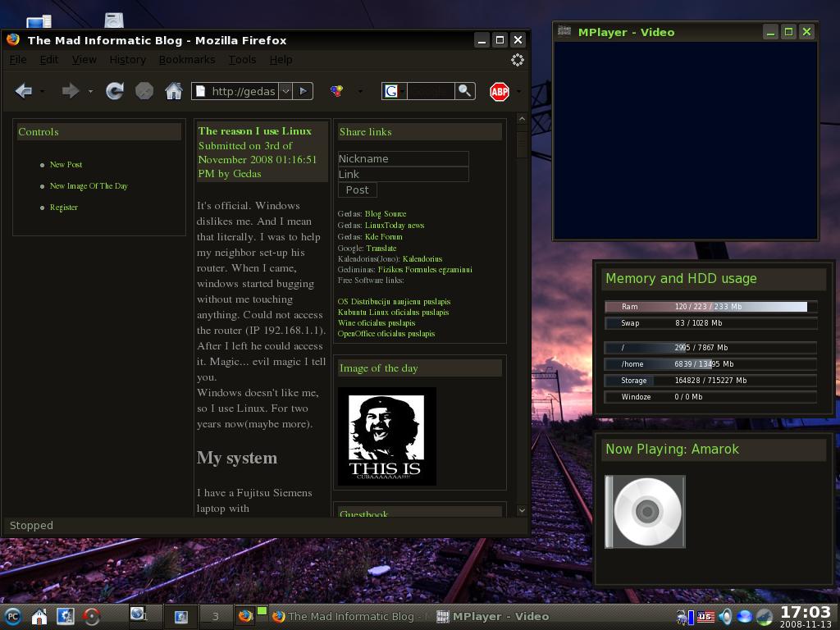Click the Amarok CD album cover
The image size is (840, 630).
point(645,512)
